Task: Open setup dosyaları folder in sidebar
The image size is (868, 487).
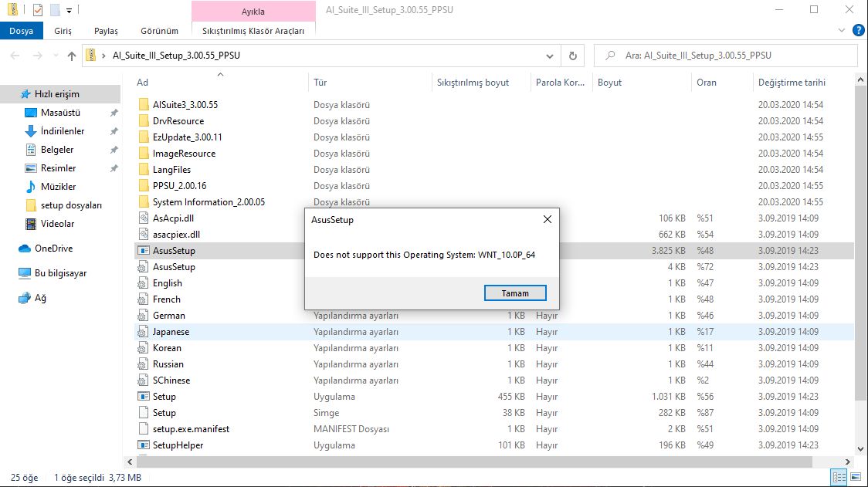Action: pyautogui.click(x=71, y=205)
